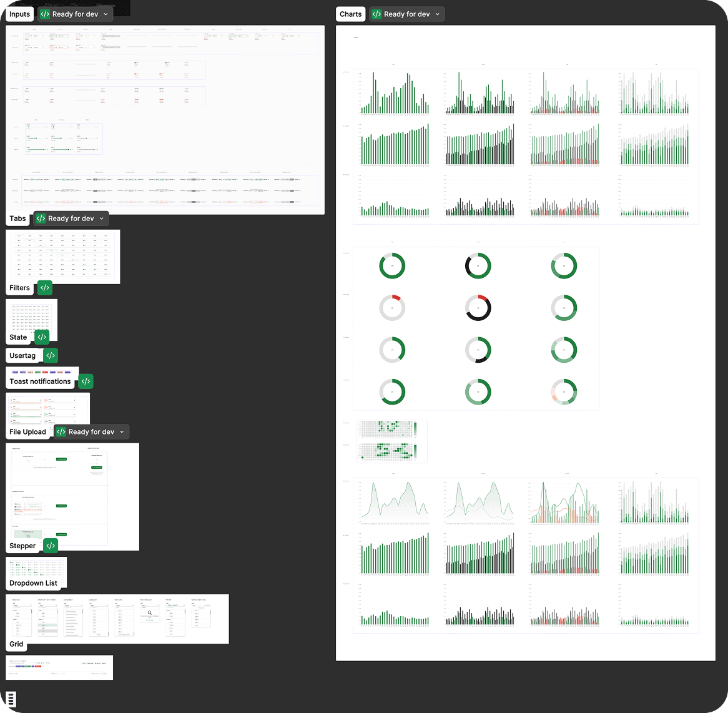Select the Grid frame thumbnail

59,667
